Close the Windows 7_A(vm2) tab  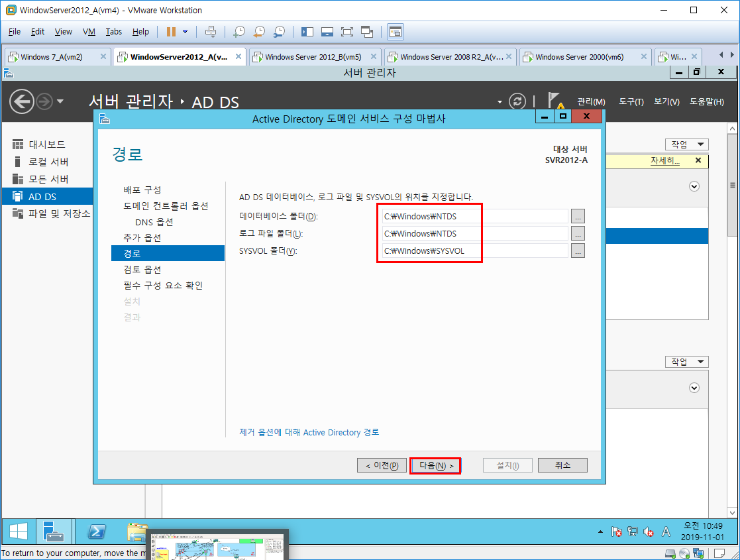(103, 56)
